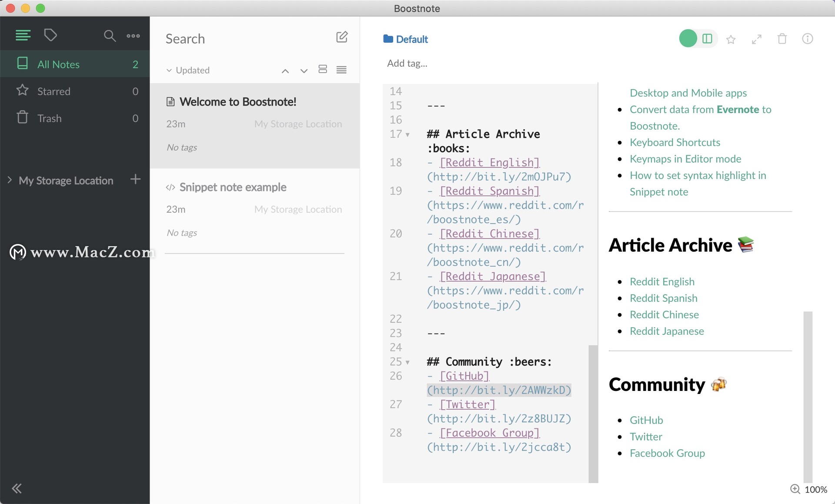Click the star/favorite icon on toolbar
Image resolution: width=835 pixels, height=504 pixels.
click(731, 38)
